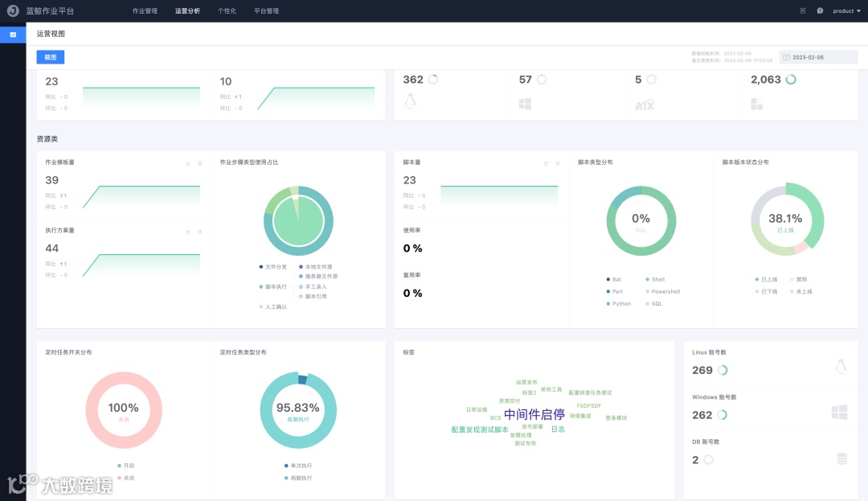Click the ring indicator next to 362
Screen dimensions: 868x501
(x=433, y=79)
